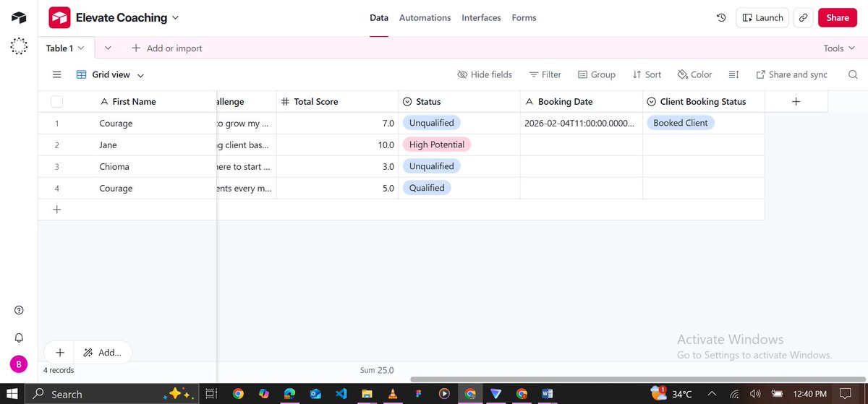
Task: Expand the Elevate Coaching base name dropdown
Action: pyautogui.click(x=176, y=17)
